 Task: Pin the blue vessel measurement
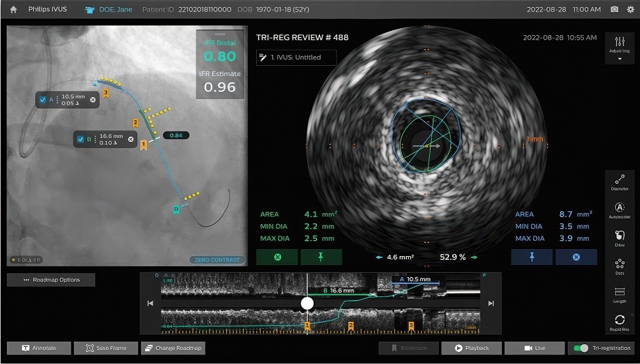(532, 257)
